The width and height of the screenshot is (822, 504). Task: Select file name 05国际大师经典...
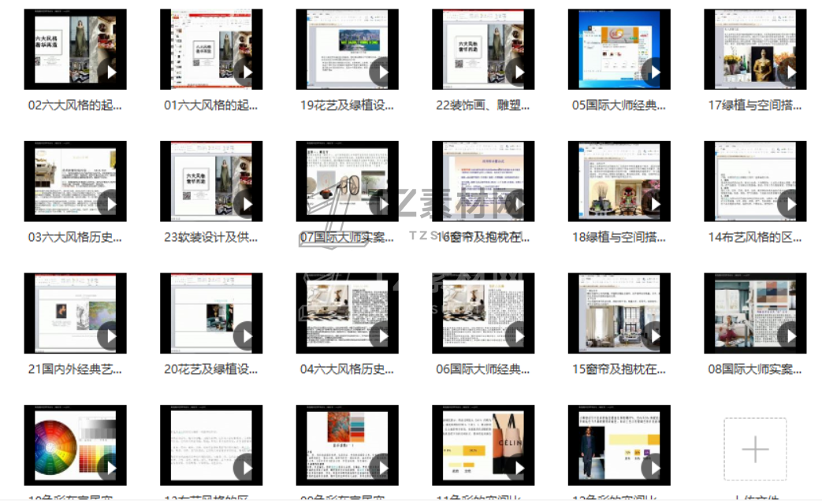point(619,106)
